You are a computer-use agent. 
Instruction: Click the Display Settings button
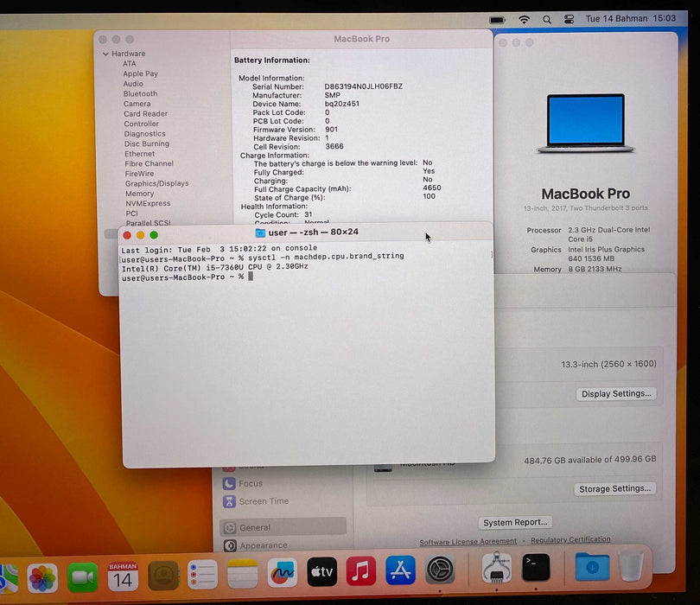click(x=616, y=394)
